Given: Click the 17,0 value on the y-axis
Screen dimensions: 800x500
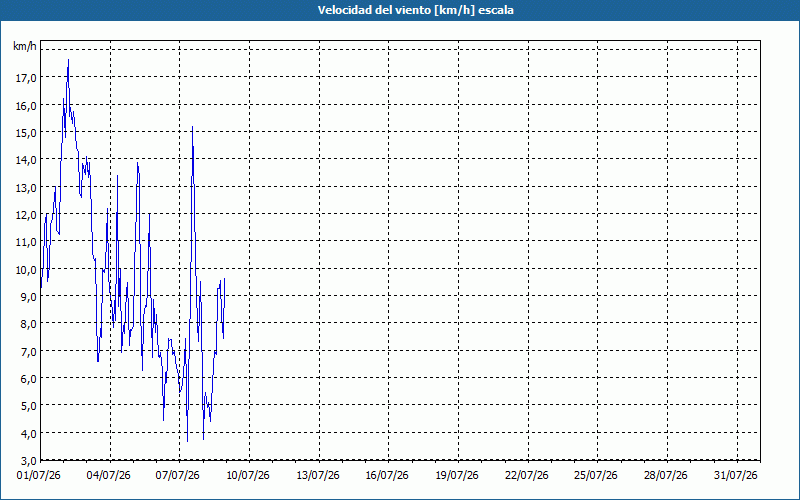Looking at the screenshot, I should coord(26,78).
